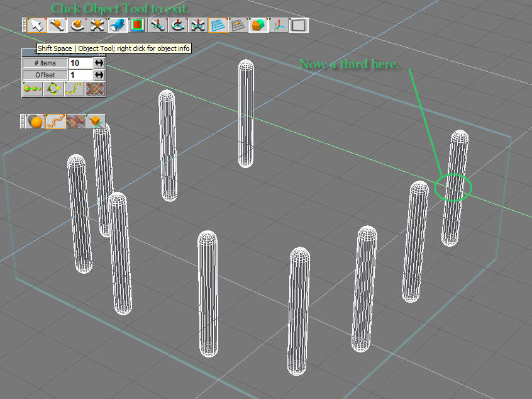Click the # Items value field
Screen dimensions: 532x399
(80, 63)
